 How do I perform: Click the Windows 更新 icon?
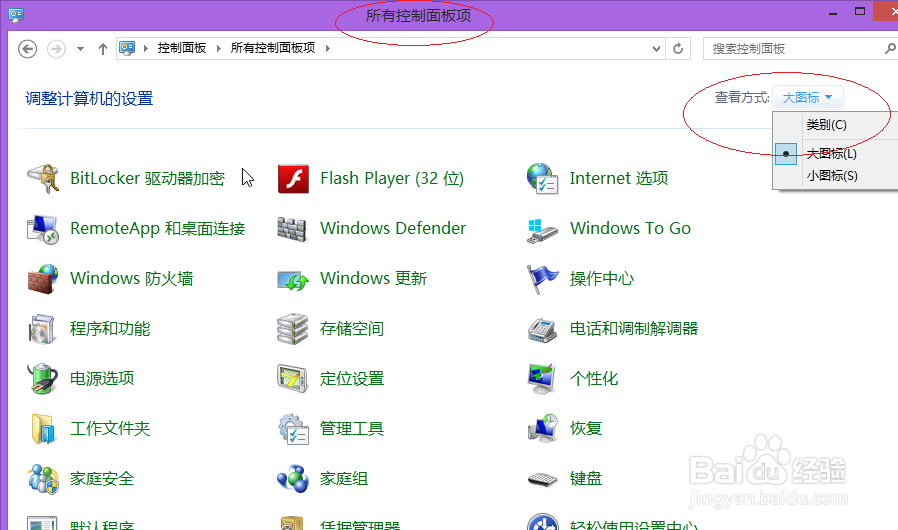point(293,280)
